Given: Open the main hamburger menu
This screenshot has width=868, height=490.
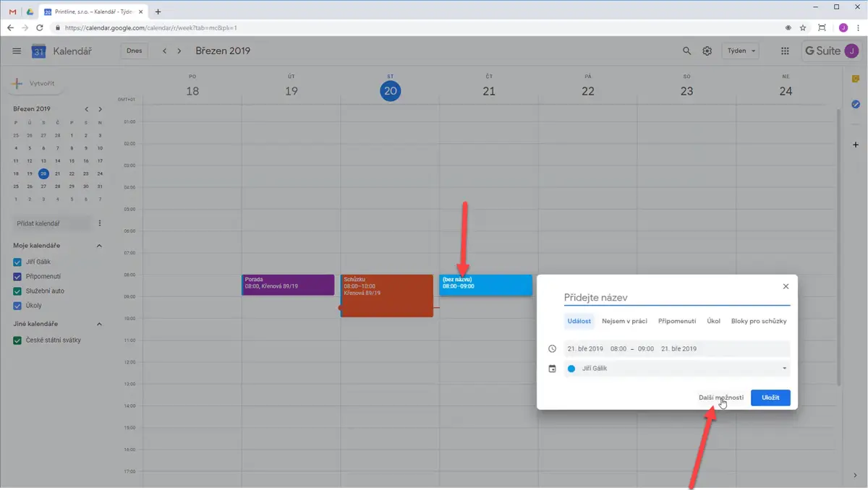Looking at the screenshot, I should (x=17, y=51).
